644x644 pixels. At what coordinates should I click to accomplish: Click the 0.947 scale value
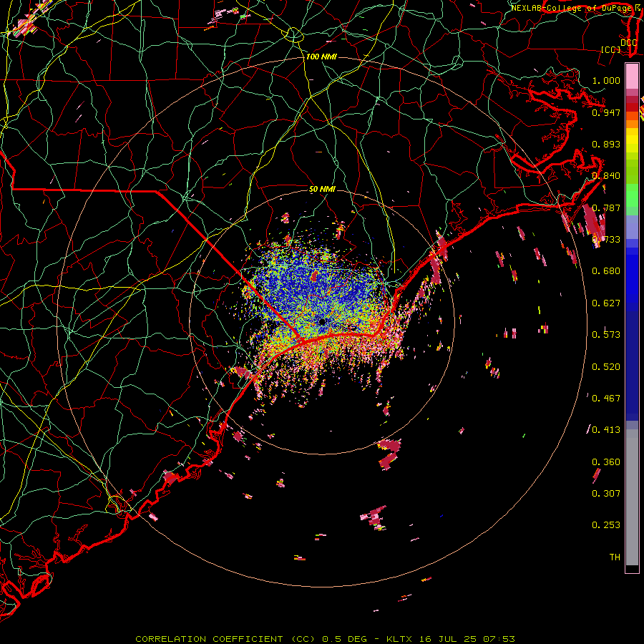tap(606, 112)
